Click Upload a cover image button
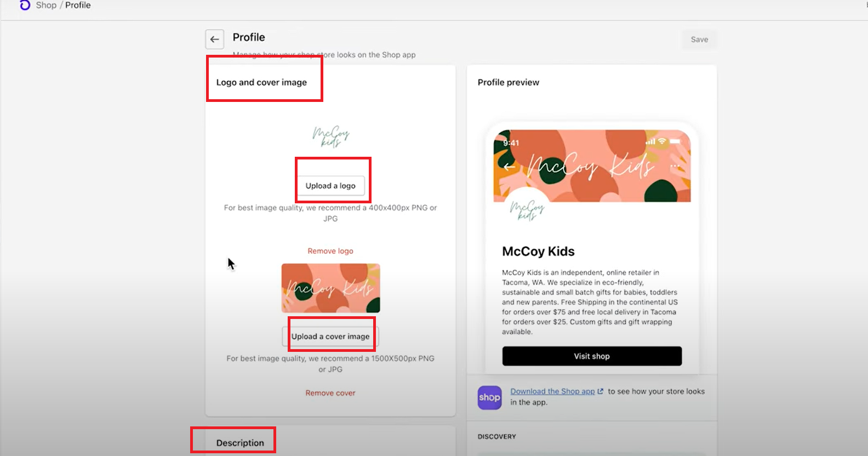The height and width of the screenshot is (456, 868). click(x=330, y=337)
